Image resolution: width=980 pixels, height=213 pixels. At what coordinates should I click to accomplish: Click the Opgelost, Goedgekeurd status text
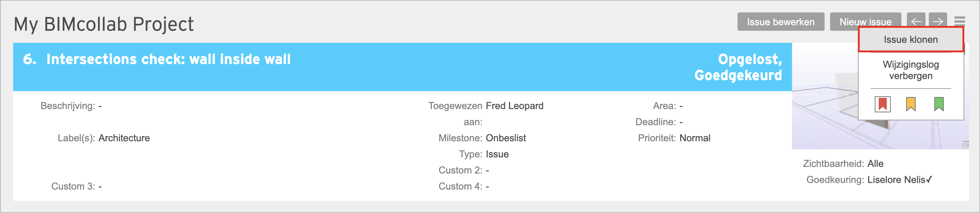(738, 67)
